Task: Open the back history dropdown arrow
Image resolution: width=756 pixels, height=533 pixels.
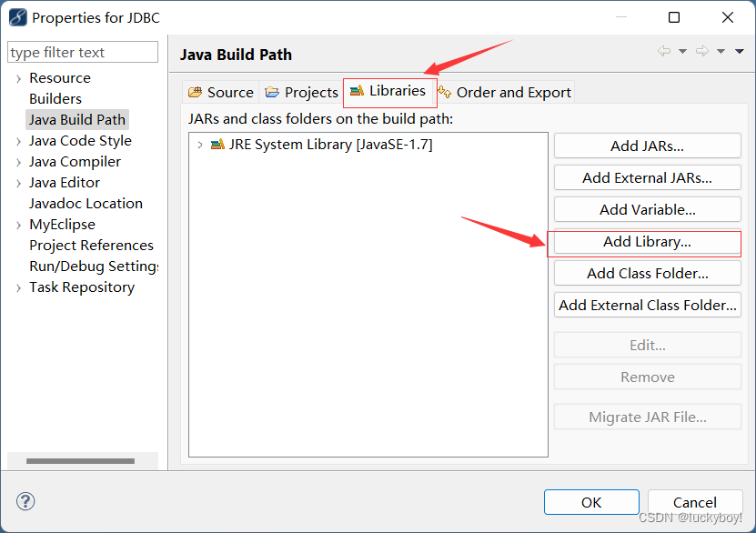Action: (x=682, y=51)
